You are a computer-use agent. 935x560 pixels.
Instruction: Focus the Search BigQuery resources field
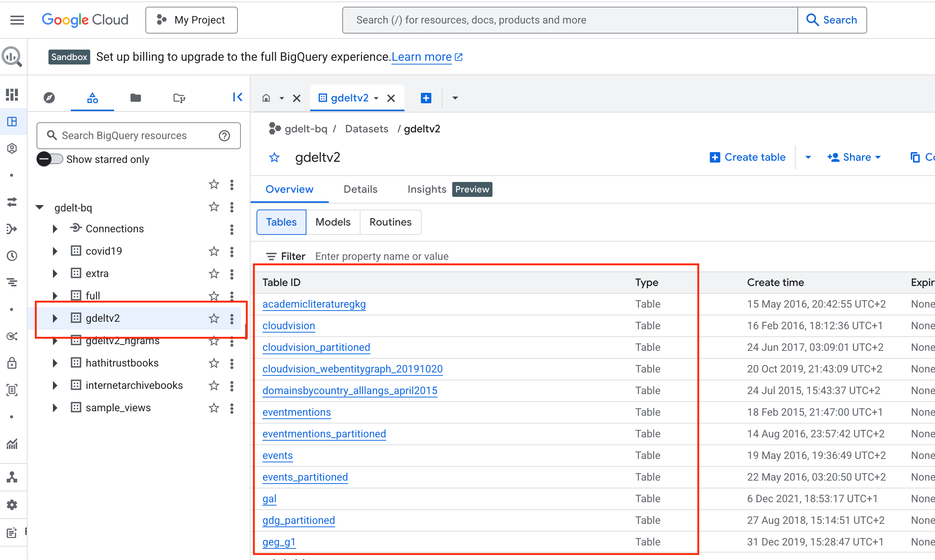tap(138, 136)
